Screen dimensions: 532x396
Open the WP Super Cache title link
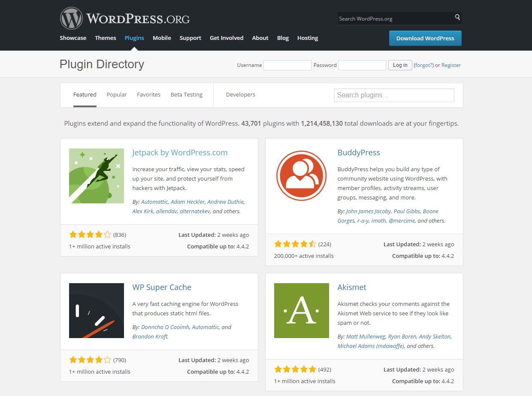pos(162,287)
